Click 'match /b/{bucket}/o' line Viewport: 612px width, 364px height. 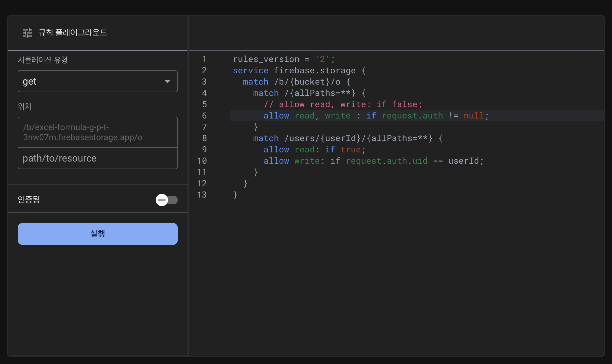coord(296,82)
